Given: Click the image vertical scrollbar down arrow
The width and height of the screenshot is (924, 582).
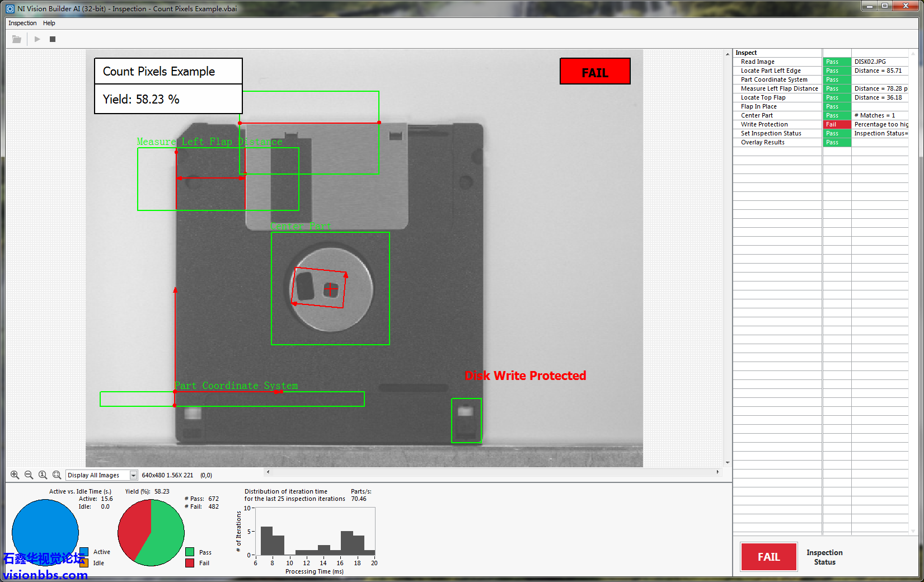Looking at the screenshot, I should (728, 463).
